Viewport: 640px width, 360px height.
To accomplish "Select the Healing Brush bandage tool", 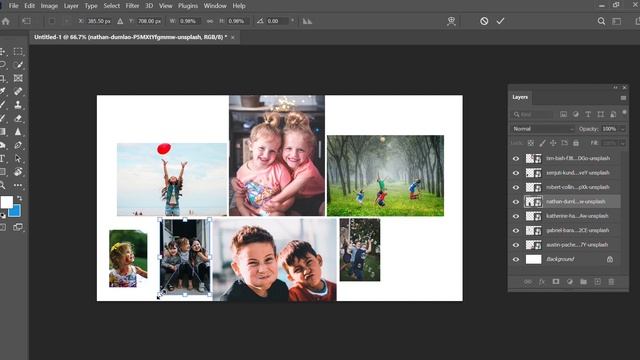I will 18,91.
